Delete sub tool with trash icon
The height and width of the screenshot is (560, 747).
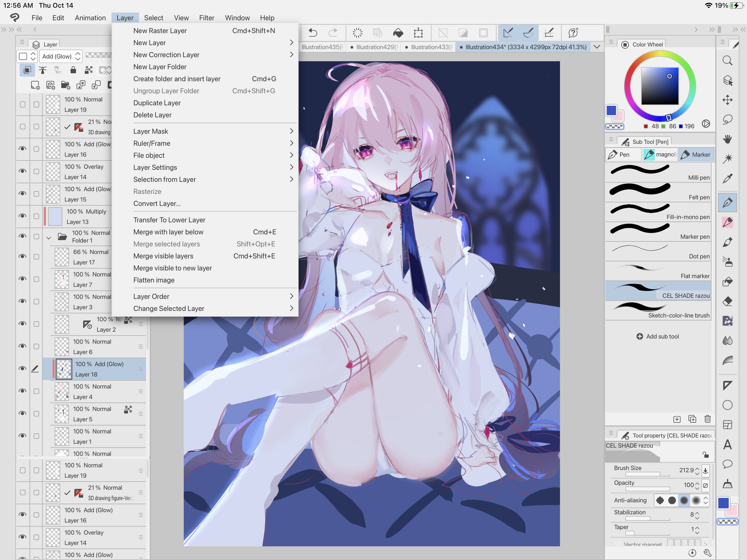click(707, 419)
